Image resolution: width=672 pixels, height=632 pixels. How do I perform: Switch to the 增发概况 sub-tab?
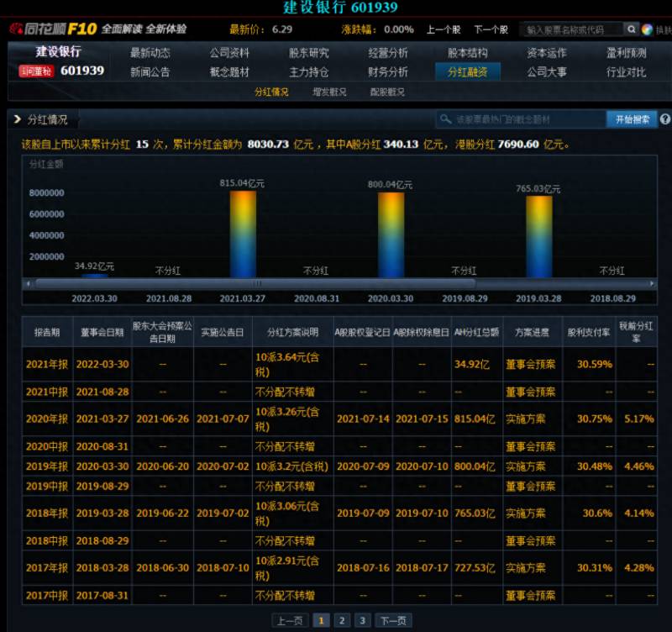coord(329,92)
